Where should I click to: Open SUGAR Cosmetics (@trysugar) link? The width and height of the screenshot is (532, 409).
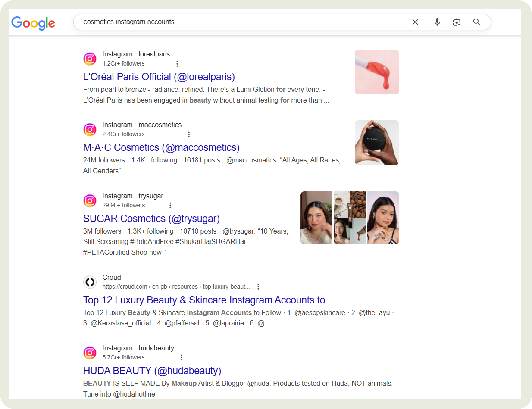(x=151, y=219)
